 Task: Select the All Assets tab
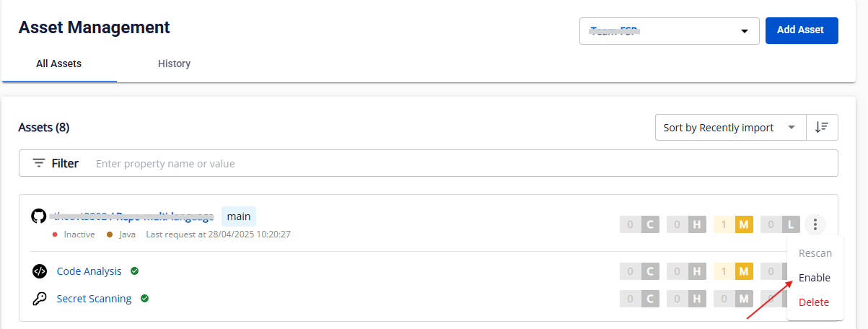point(59,63)
